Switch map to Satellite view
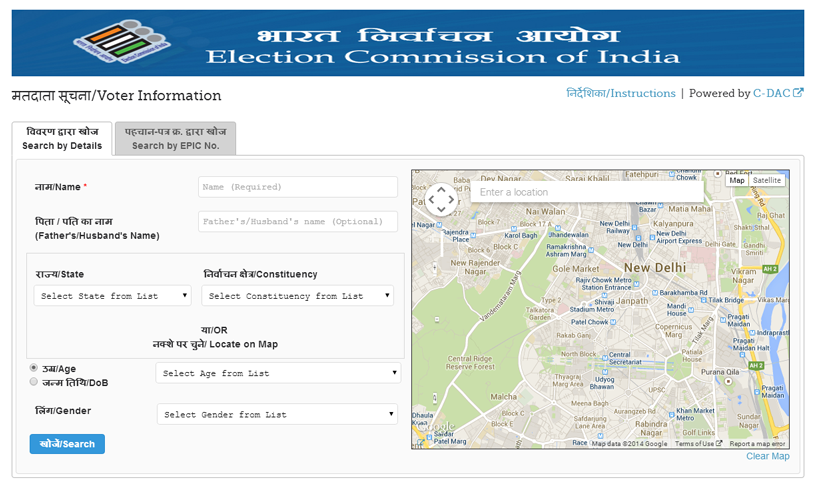The width and height of the screenshot is (817, 489). pos(767,180)
